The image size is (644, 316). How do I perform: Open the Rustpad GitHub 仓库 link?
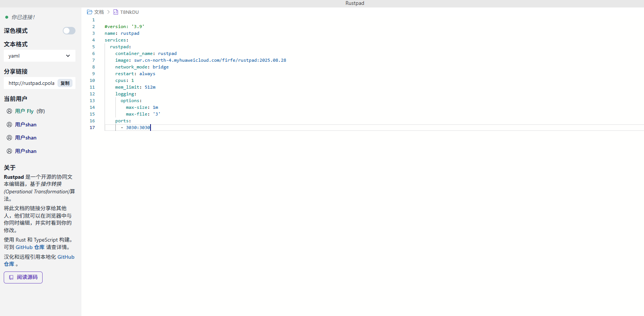click(30, 247)
